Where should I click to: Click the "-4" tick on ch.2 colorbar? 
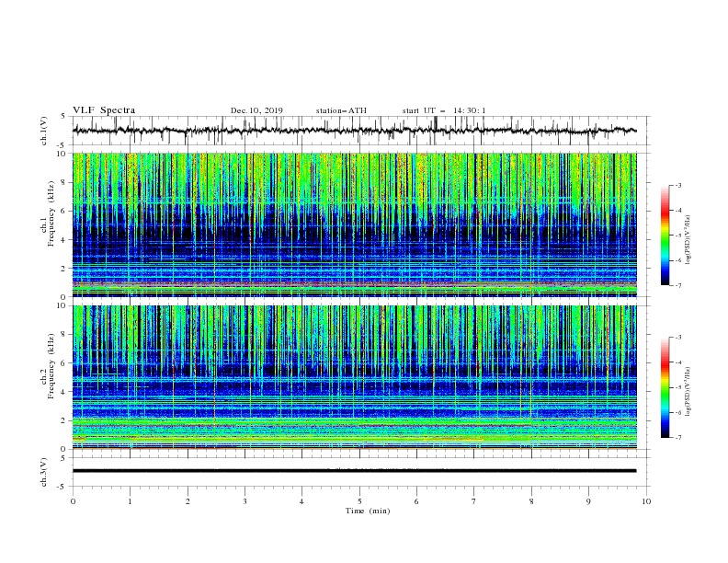point(678,362)
